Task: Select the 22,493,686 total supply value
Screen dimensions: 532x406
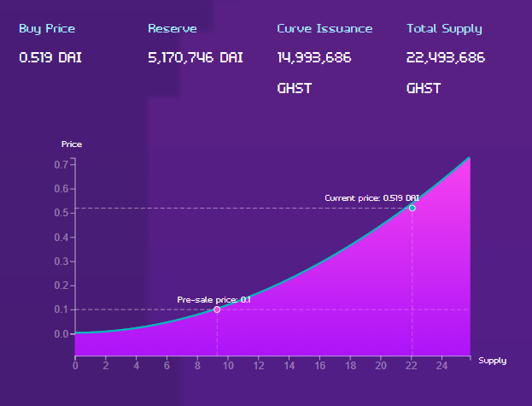Action: [x=446, y=58]
